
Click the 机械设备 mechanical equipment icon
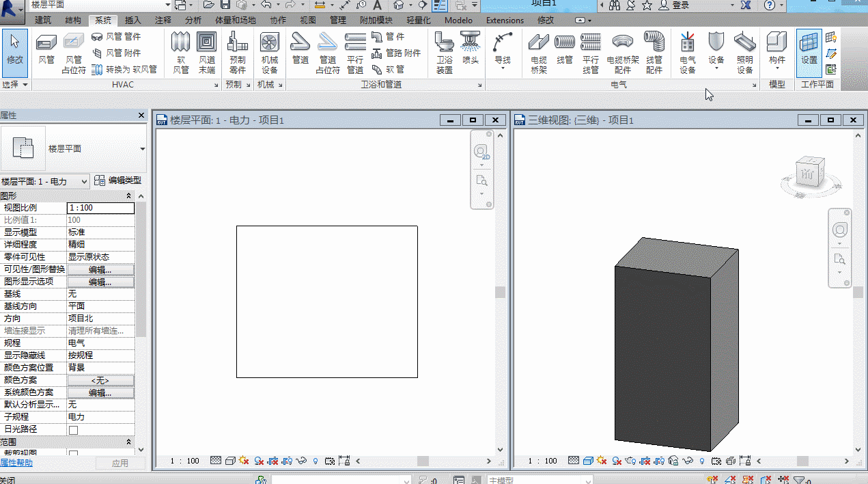click(x=270, y=53)
